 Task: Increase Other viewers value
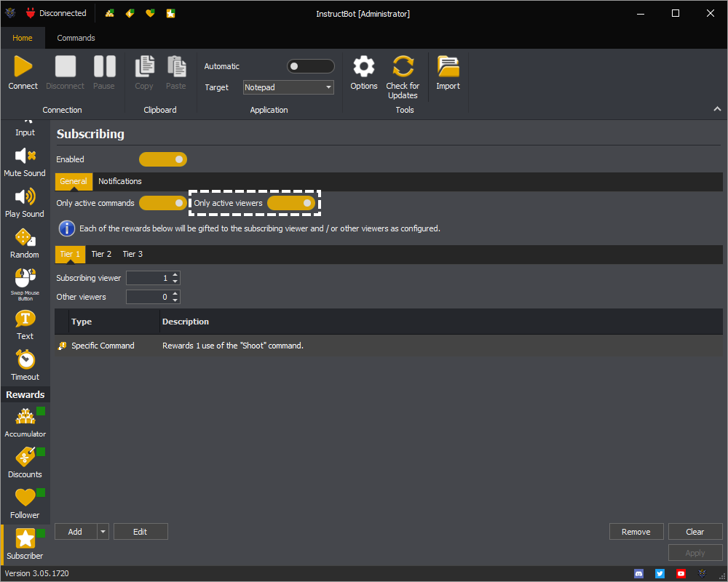(175, 294)
